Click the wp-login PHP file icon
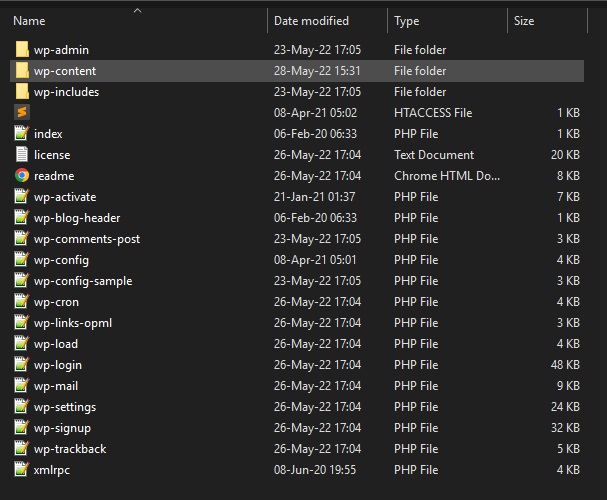This screenshot has height=500, width=607. coord(22,365)
